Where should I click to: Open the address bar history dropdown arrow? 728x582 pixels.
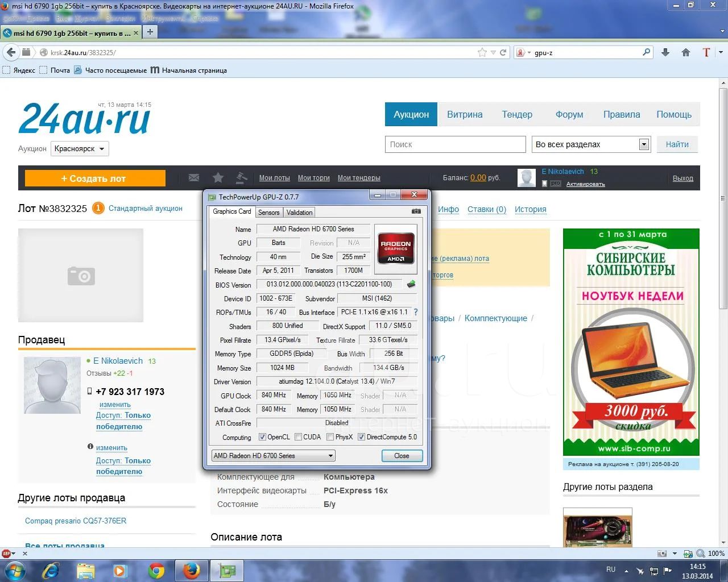click(x=493, y=52)
